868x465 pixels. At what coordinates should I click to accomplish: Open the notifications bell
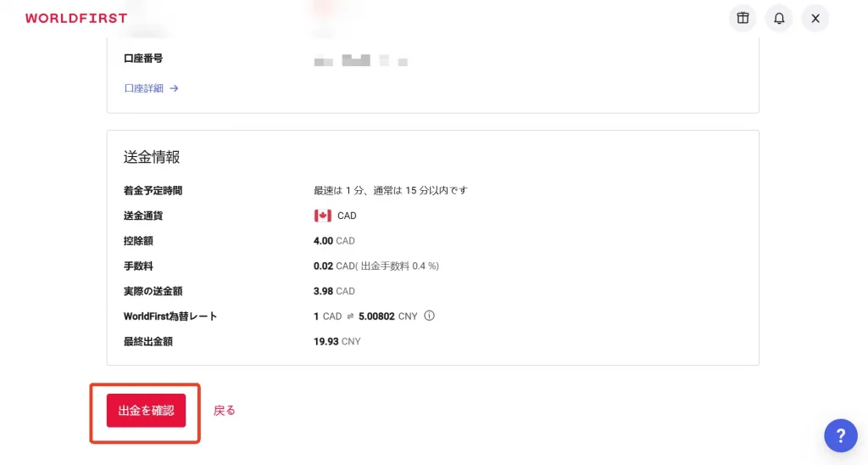click(779, 19)
